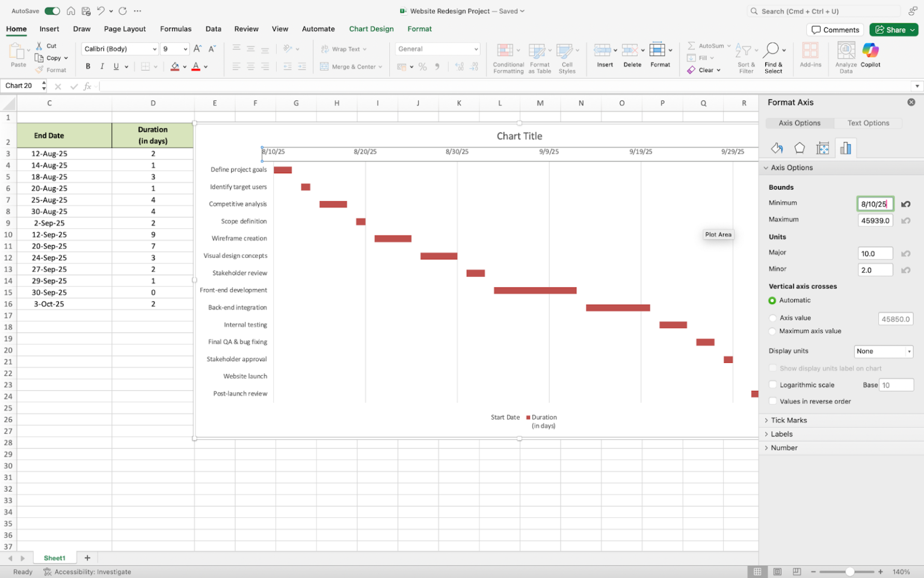
Task: Open the Comments panel
Action: [x=835, y=30]
